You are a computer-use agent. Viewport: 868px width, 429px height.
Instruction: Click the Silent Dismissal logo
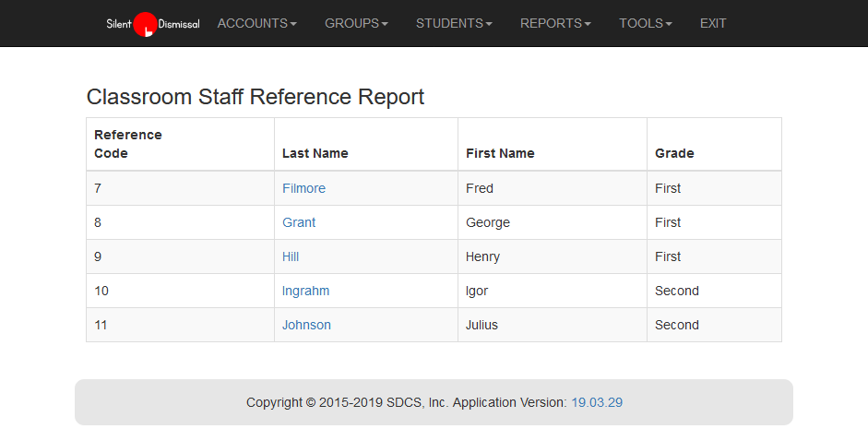tap(152, 24)
